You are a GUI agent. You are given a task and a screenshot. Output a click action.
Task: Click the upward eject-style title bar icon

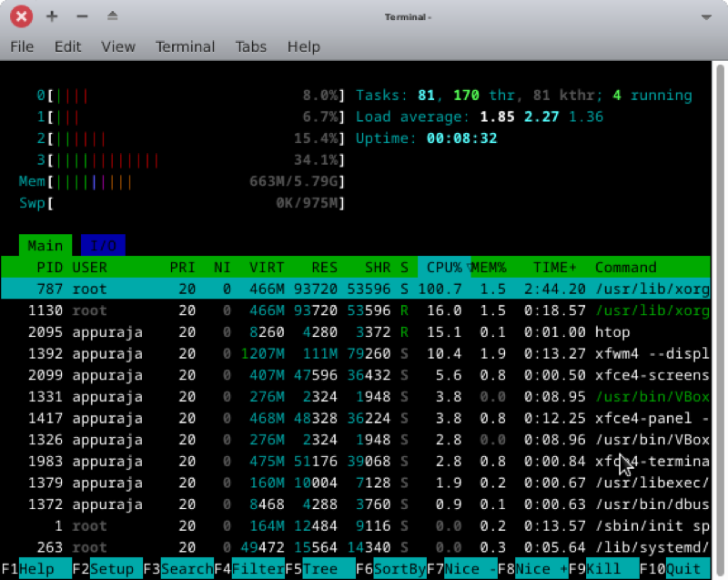[112, 16]
